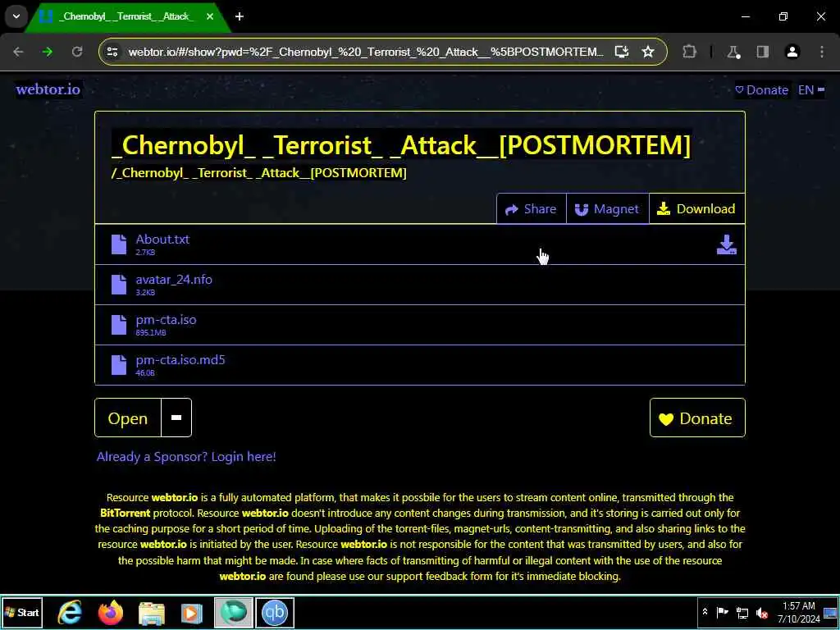Open File Explorer folder on taskbar
This screenshot has height=630, width=840.
(152, 612)
